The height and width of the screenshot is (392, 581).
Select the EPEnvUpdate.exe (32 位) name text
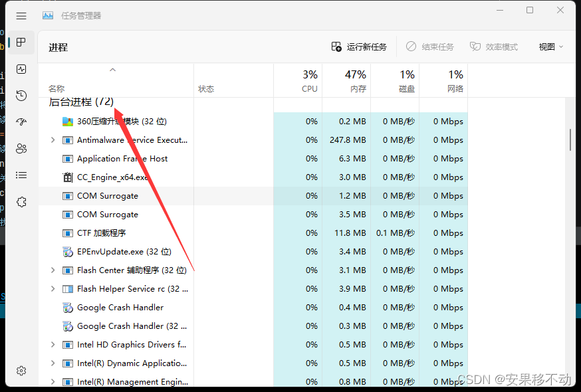point(124,252)
